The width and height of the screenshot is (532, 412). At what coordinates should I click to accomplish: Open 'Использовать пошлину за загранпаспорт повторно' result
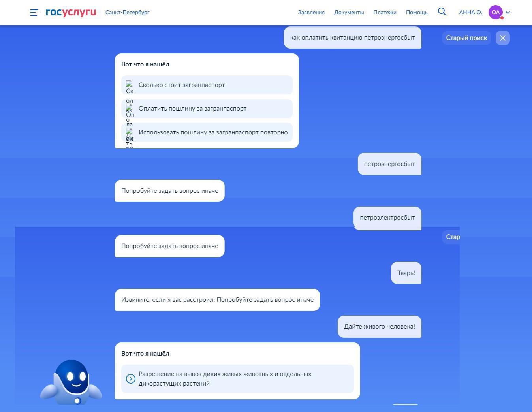tap(207, 132)
